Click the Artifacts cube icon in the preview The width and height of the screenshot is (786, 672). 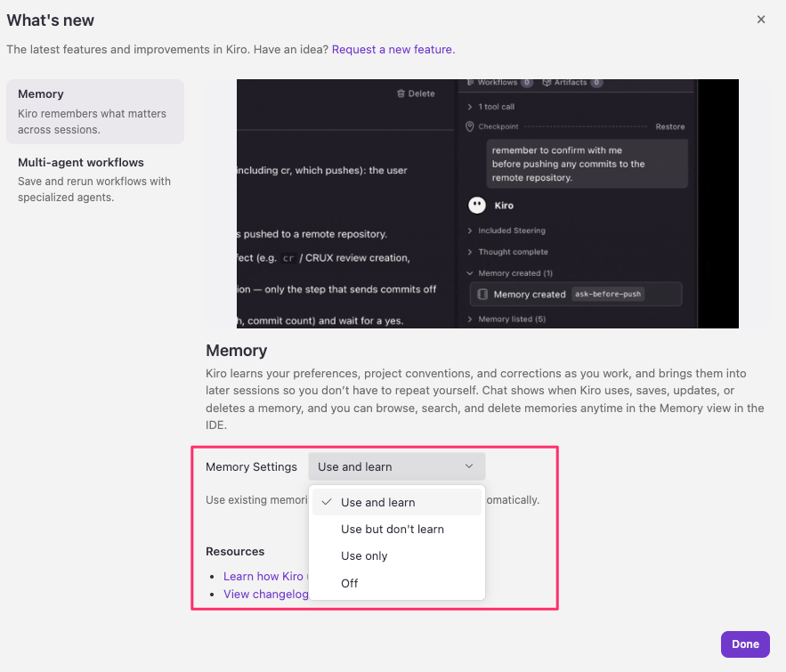[547, 82]
